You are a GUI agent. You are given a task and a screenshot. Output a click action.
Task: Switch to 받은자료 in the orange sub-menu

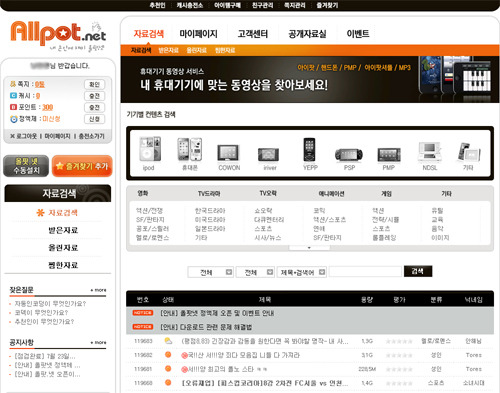pyautogui.click(x=169, y=50)
